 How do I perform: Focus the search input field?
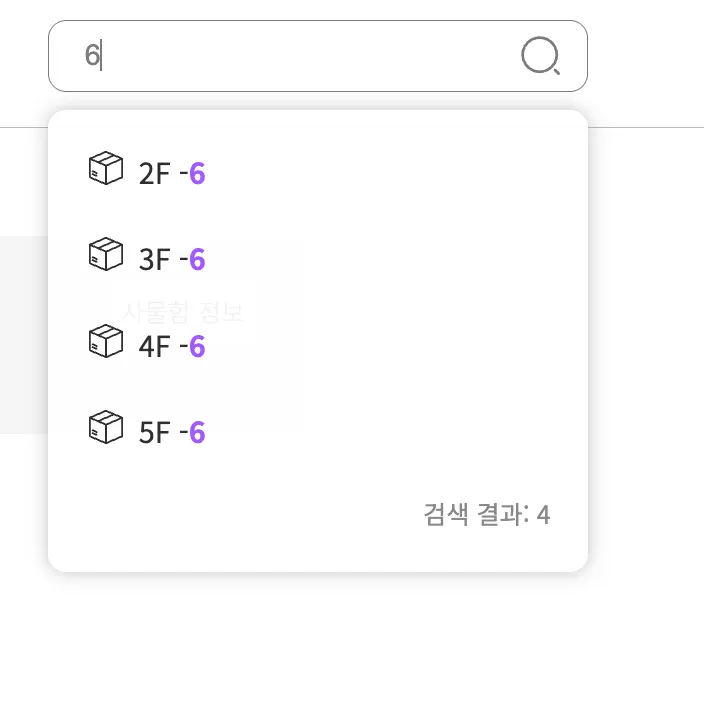300,56
